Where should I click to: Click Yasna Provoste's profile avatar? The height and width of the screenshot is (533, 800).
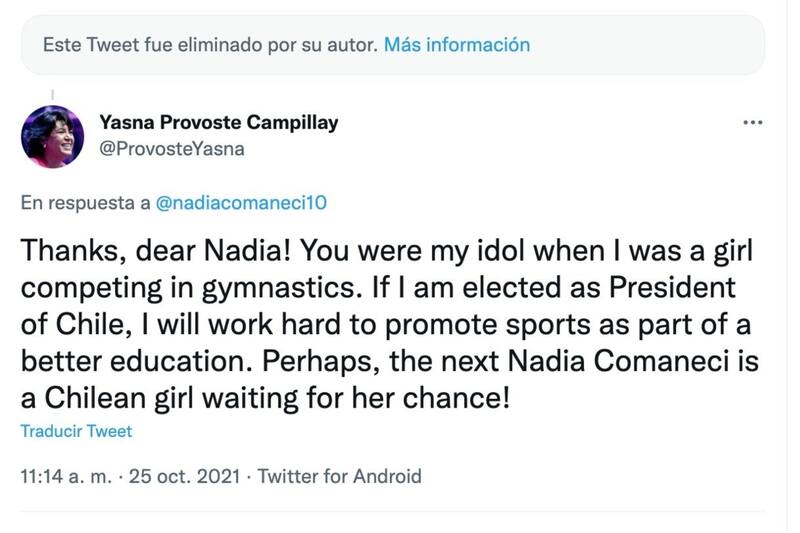53,136
